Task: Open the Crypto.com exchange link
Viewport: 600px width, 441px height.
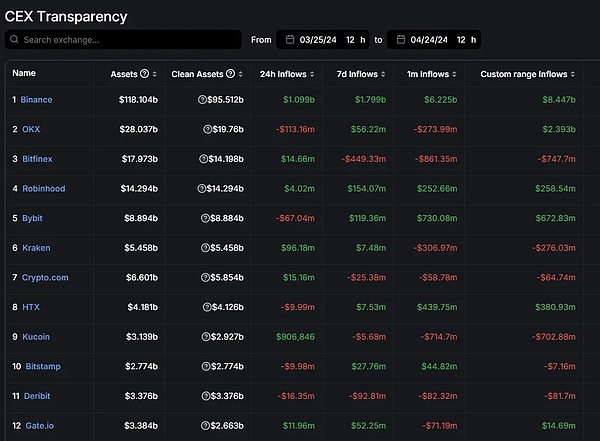Action: pos(45,277)
